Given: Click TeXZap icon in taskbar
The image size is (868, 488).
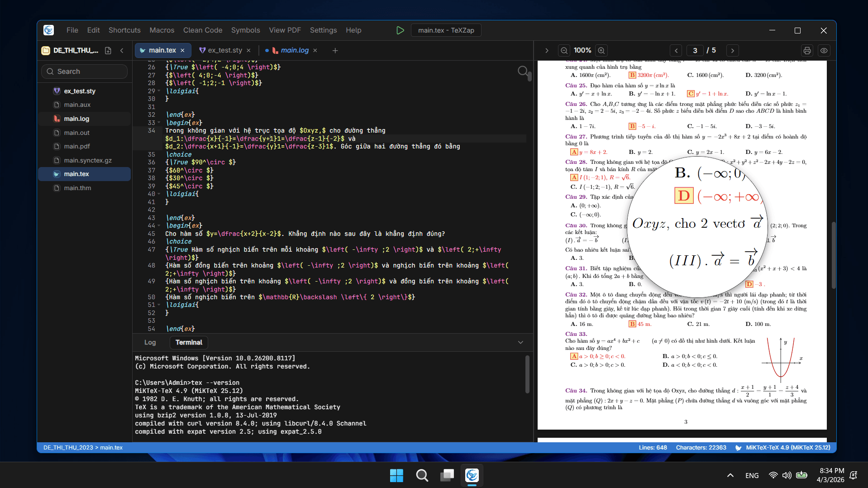Looking at the screenshot, I should click(472, 475).
